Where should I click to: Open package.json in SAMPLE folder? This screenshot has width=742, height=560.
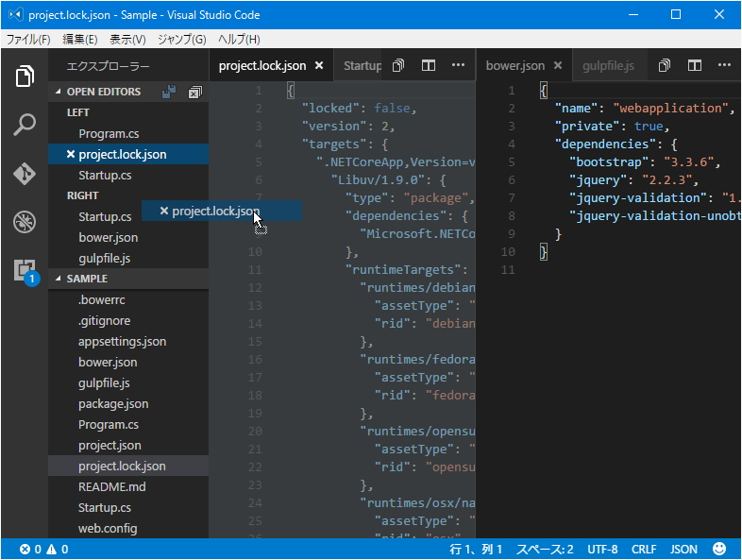pos(128,404)
